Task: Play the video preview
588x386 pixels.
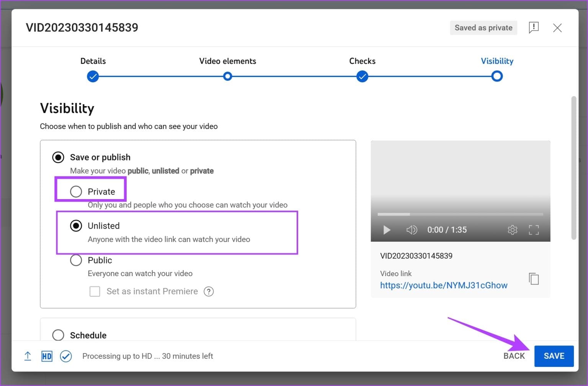Action: pos(387,230)
